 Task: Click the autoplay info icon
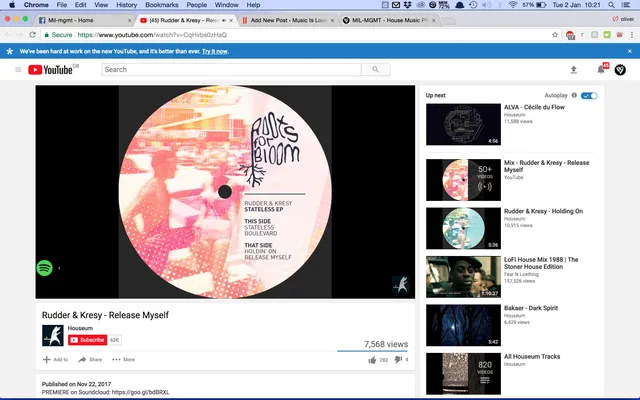[574, 95]
